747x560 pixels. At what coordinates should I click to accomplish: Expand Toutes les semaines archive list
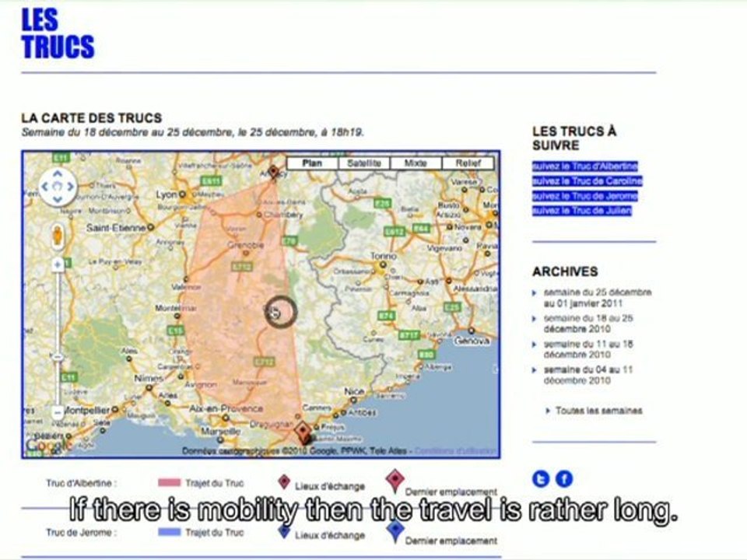click(598, 411)
